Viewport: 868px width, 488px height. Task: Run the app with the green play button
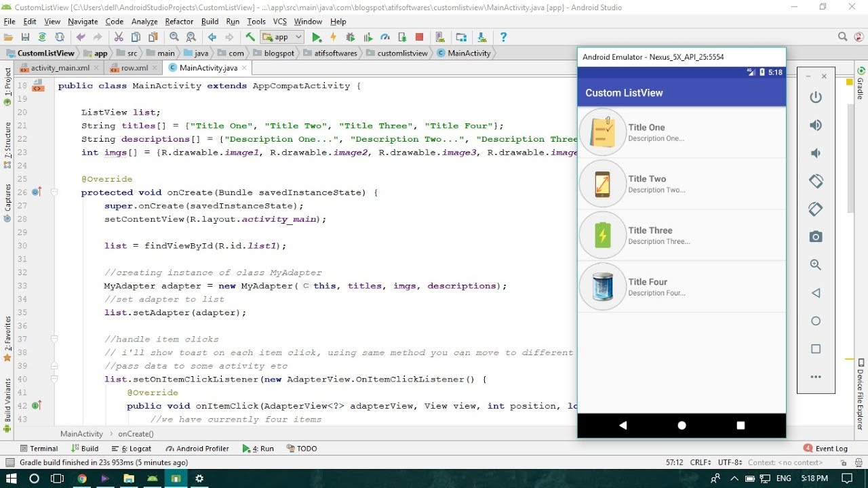coord(316,37)
